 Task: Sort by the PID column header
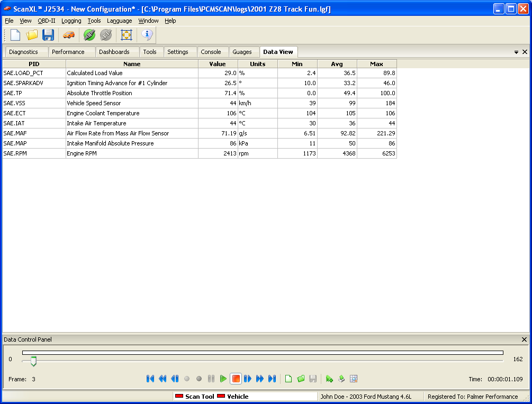coord(34,63)
